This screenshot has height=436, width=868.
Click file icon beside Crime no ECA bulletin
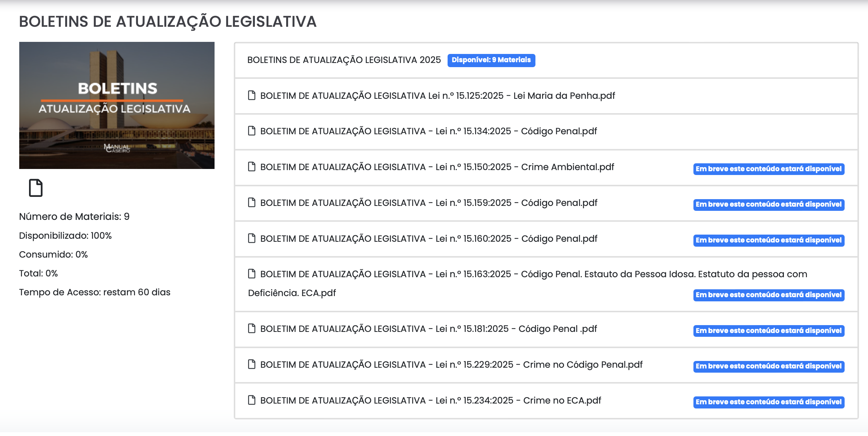pos(252,400)
